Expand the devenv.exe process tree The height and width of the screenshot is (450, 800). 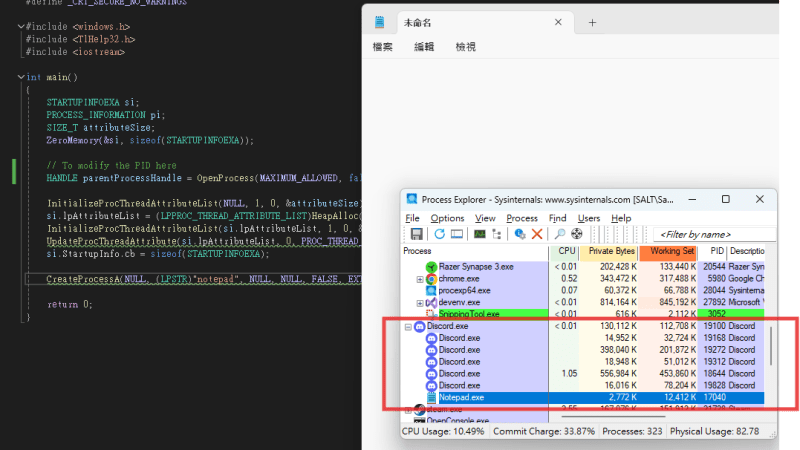pyautogui.click(x=419, y=303)
